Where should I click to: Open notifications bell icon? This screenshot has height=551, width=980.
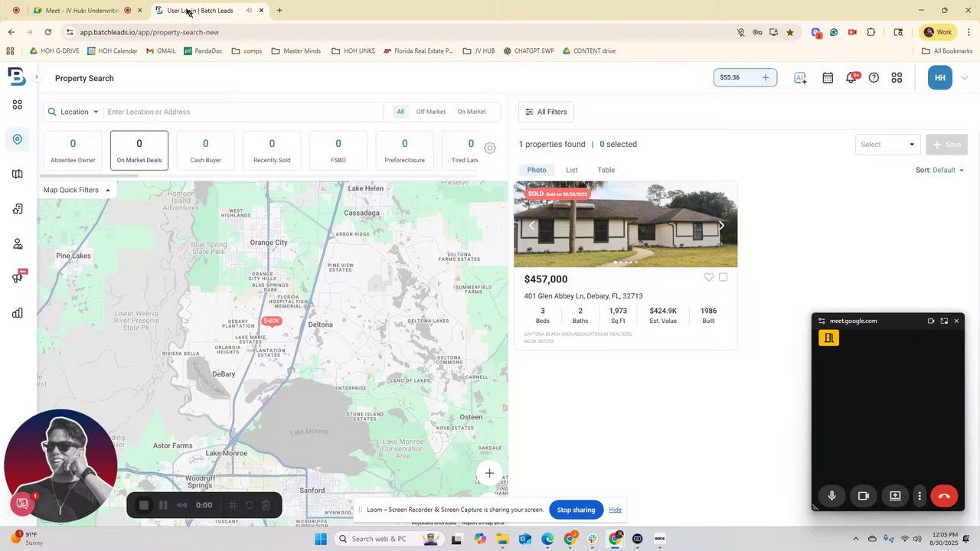851,78
